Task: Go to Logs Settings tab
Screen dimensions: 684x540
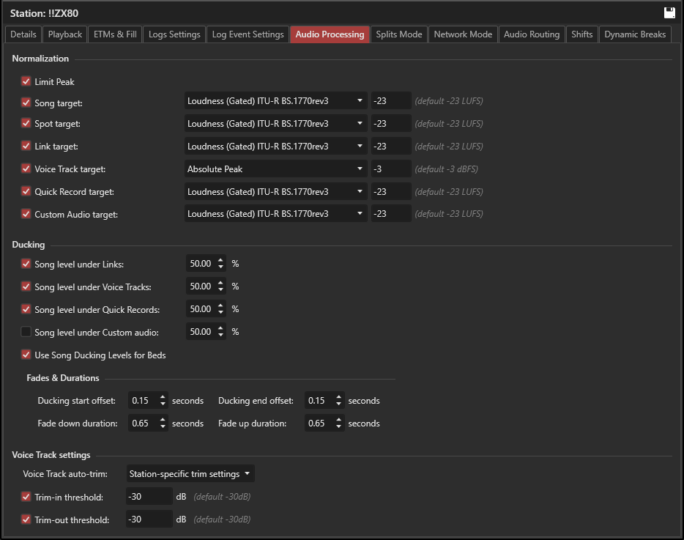Action: pyautogui.click(x=174, y=34)
